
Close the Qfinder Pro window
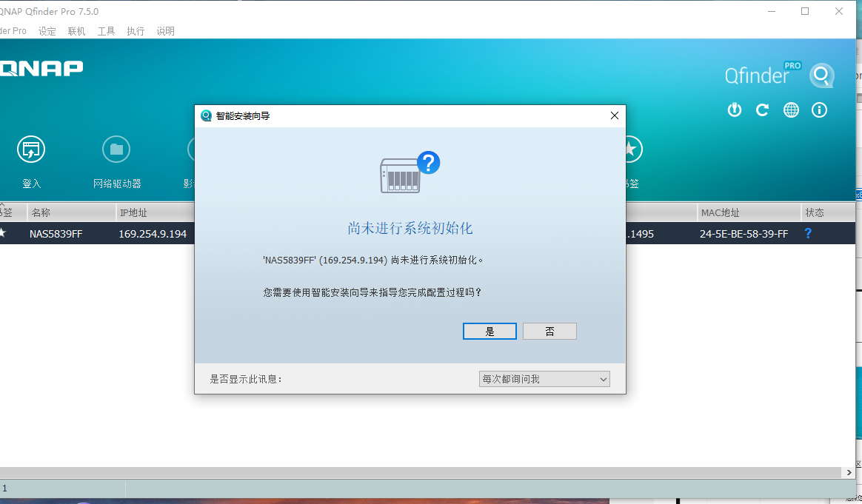click(x=839, y=12)
